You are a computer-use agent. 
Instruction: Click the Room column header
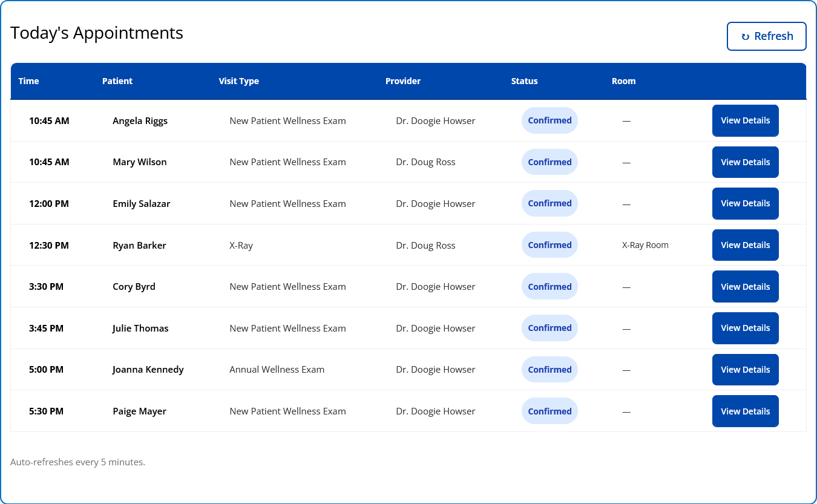pyautogui.click(x=623, y=81)
